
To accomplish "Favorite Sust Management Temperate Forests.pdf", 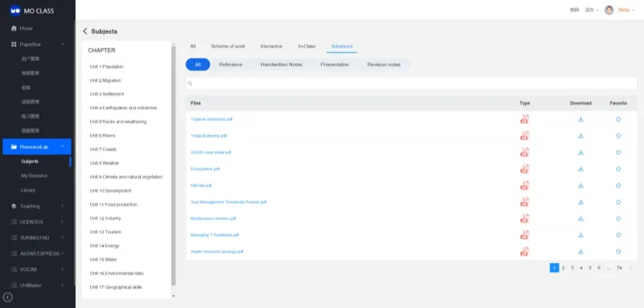I will click(618, 202).
